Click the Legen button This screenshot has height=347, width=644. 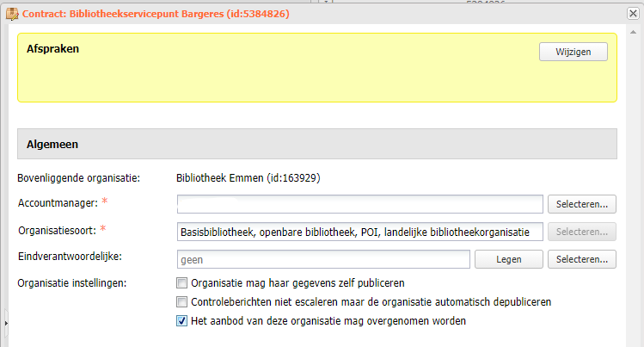(508, 259)
